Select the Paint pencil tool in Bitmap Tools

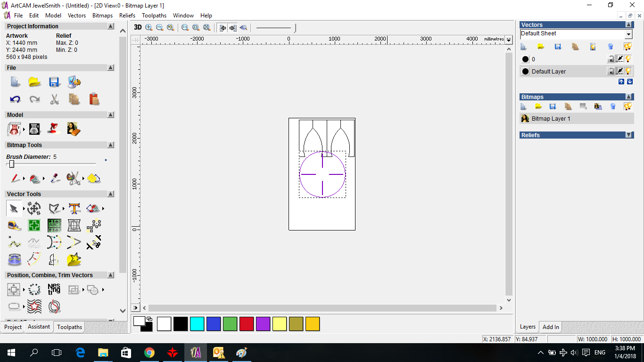coord(15,179)
